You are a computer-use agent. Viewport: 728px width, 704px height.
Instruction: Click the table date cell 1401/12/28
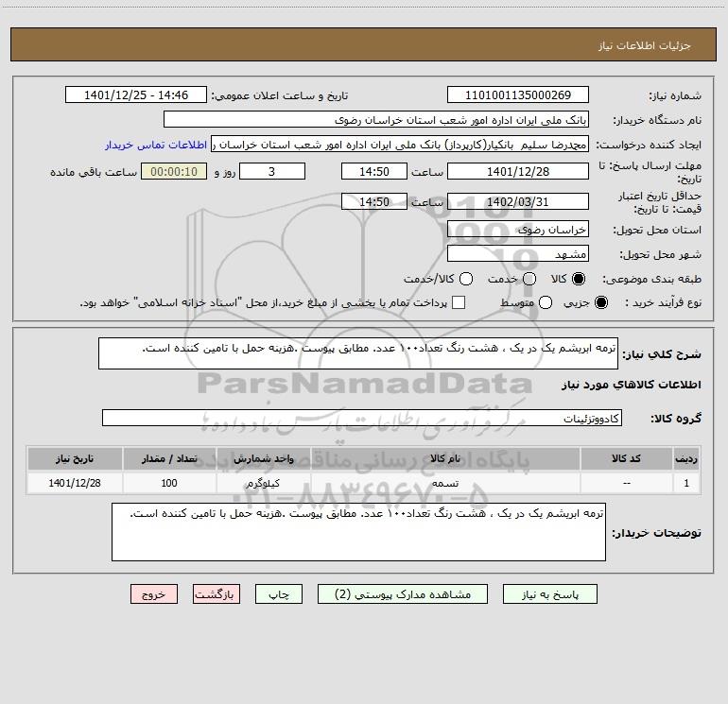click(x=75, y=483)
